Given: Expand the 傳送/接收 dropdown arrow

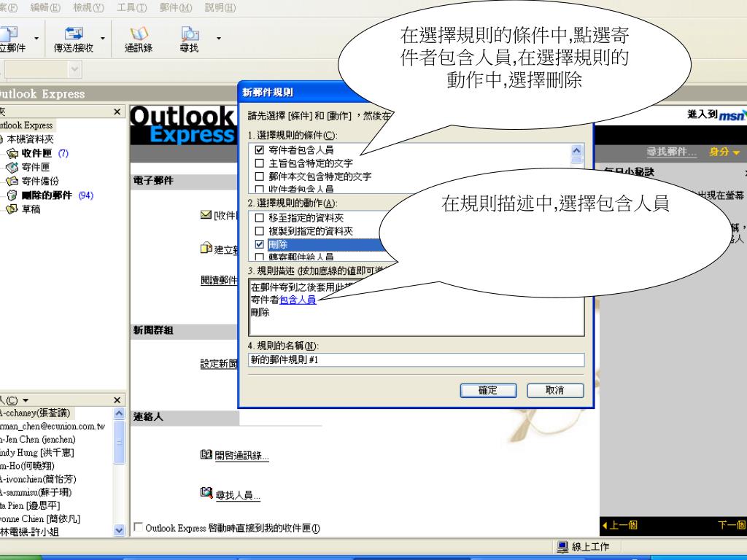Looking at the screenshot, I should 102,38.
